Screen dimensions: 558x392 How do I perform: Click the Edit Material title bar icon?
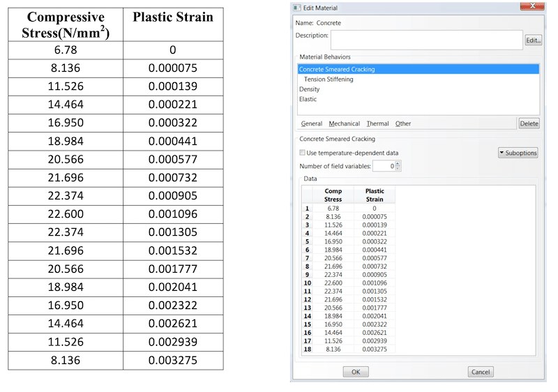pos(298,8)
